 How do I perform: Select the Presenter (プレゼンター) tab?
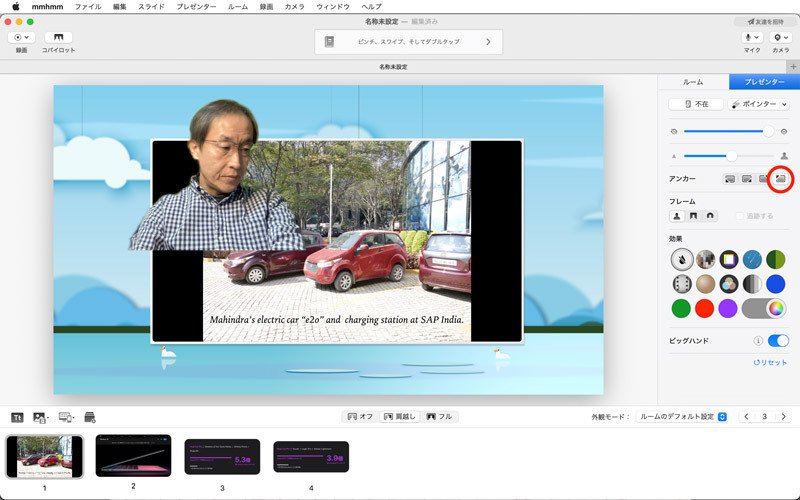click(x=764, y=82)
